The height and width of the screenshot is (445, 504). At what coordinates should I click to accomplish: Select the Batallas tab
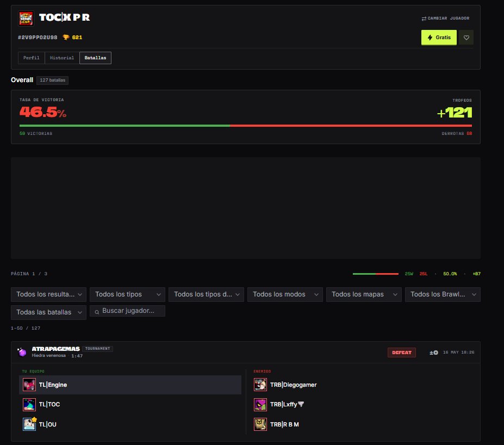[95, 58]
